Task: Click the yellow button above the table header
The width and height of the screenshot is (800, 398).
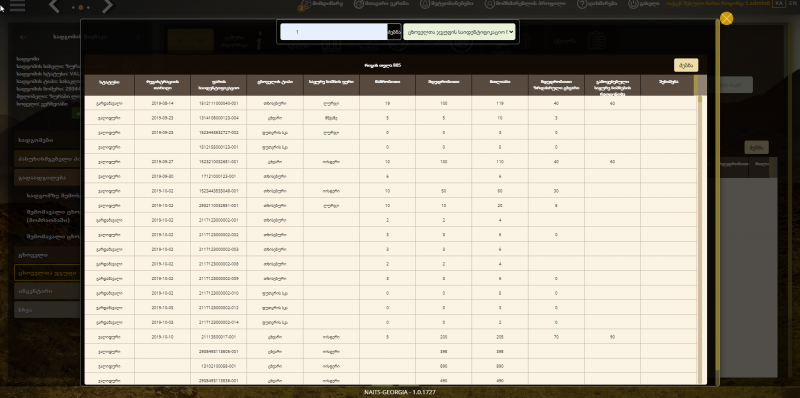Action: 686,65
